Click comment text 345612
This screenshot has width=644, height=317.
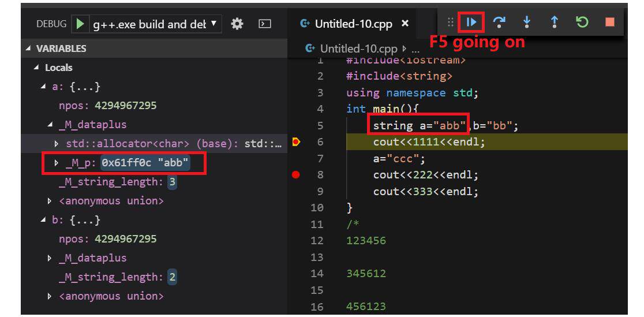tap(366, 274)
